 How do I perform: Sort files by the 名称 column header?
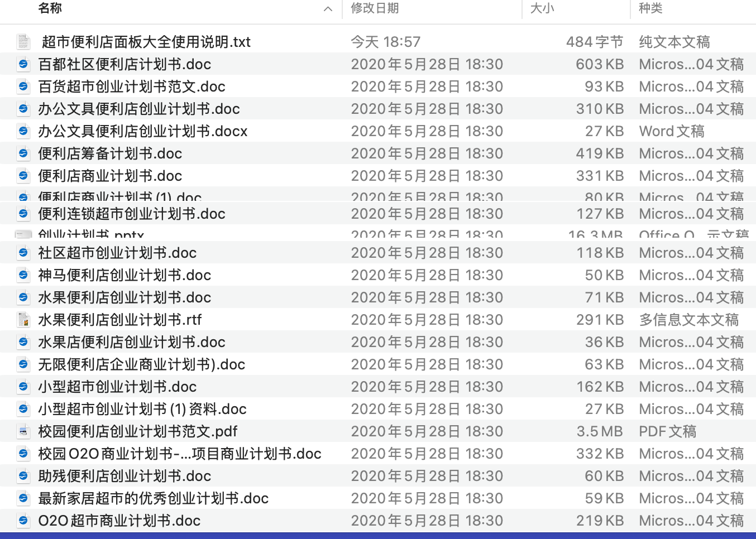coord(50,8)
